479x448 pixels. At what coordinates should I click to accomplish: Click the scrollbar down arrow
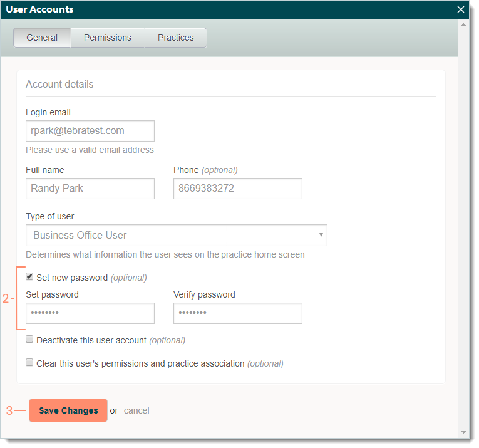pyautogui.click(x=463, y=432)
